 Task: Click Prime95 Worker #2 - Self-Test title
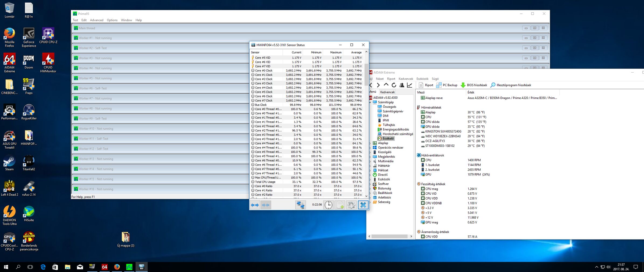pyautogui.click(x=93, y=48)
